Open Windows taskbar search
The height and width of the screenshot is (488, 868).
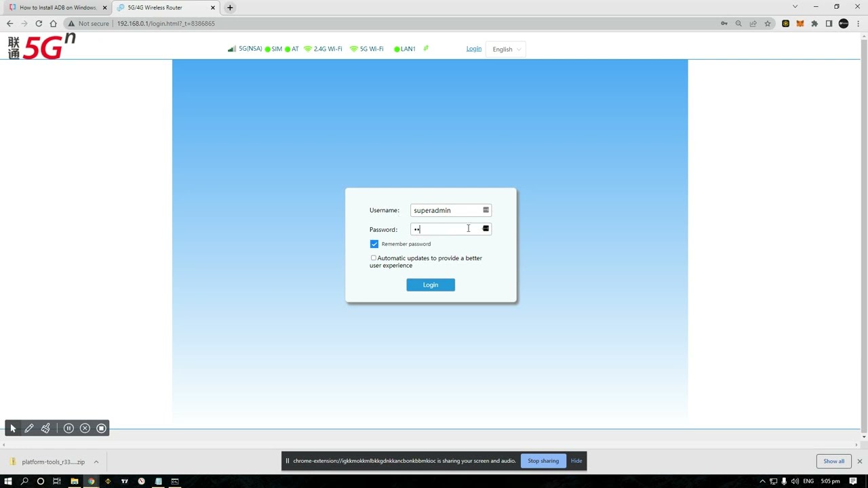(x=24, y=481)
